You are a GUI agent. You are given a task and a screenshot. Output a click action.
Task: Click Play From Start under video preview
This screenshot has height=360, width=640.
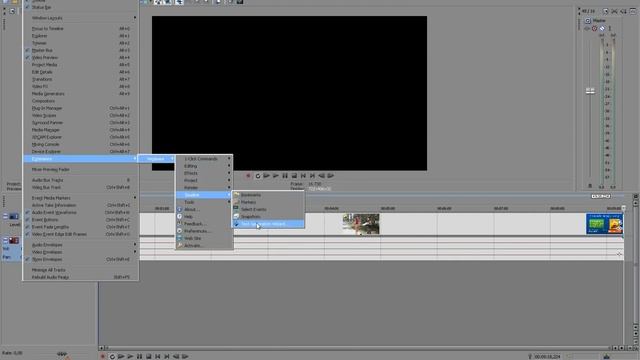coord(267,176)
